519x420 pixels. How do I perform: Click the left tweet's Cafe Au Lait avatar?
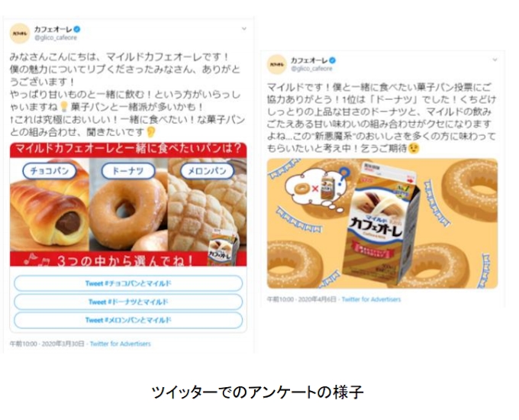[x=20, y=34]
